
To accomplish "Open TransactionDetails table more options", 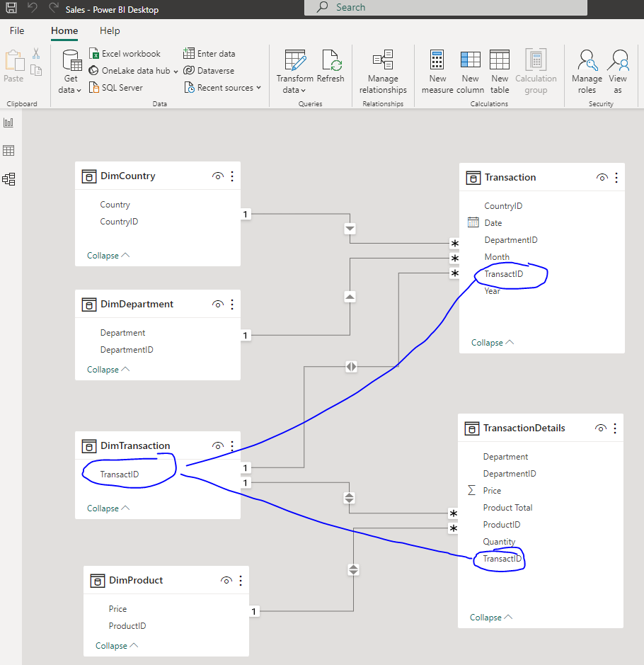I will pos(615,428).
